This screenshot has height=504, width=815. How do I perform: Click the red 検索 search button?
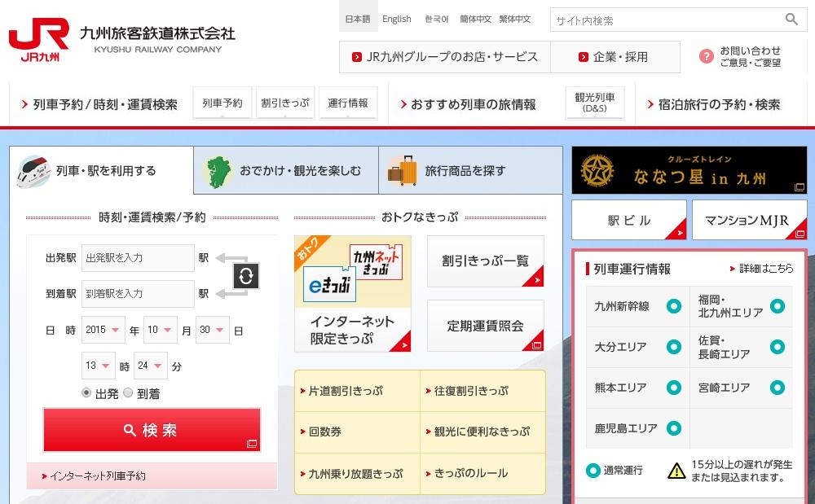point(152,430)
